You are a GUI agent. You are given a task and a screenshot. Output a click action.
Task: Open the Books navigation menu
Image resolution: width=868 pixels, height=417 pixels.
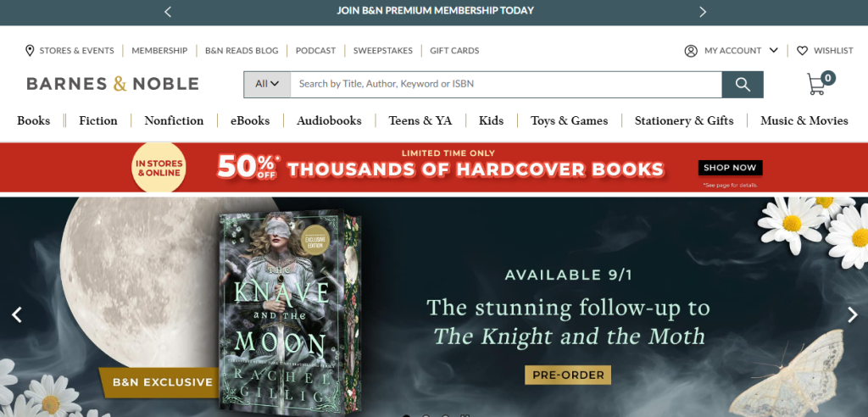pos(33,120)
